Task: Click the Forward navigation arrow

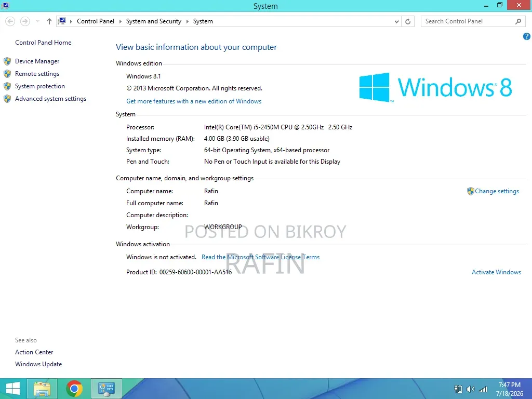Action: click(25, 21)
